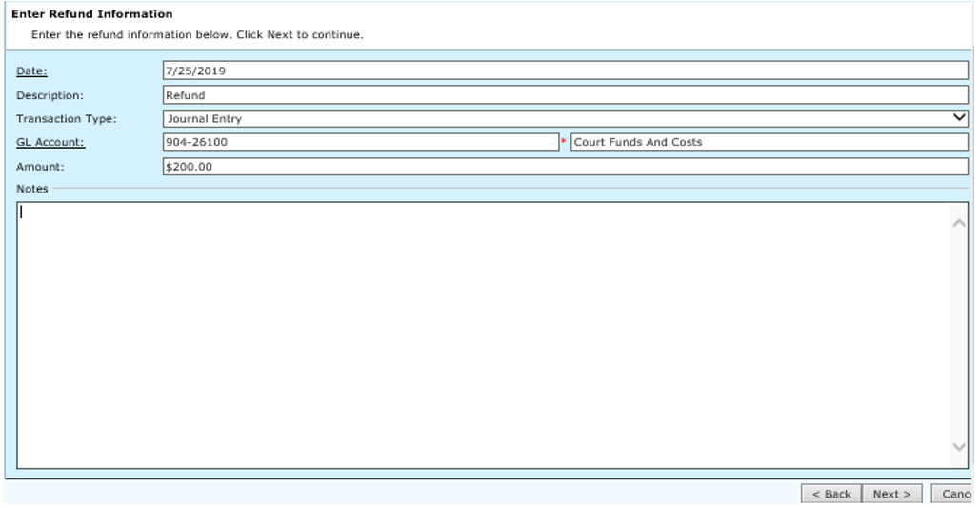The image size is (980, 508).
Task: Click inside the Notes text area
Action: (x=484, y=335)
